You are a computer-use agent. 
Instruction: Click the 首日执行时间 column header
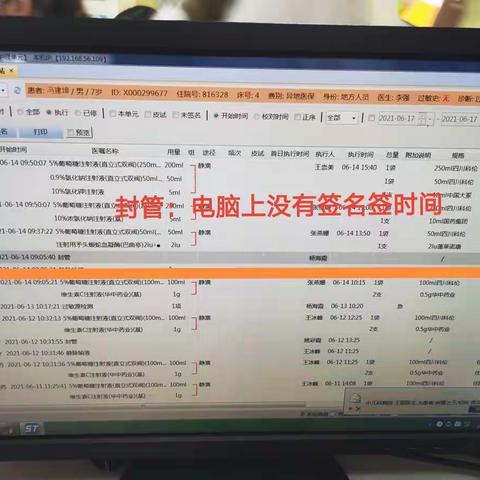click(290, 154)
